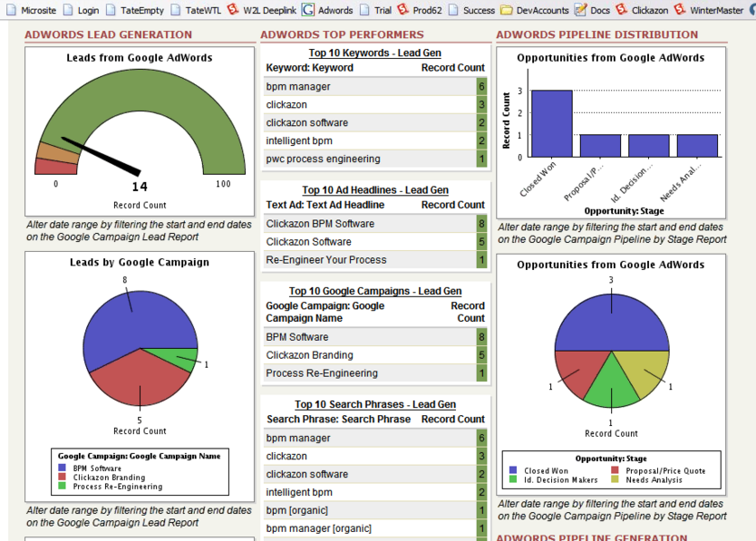Screen dimensions: 756x541
Task: Click the W2L Deeplink bookmark icon
Action: pyautogui.click(x=233, y=9)
